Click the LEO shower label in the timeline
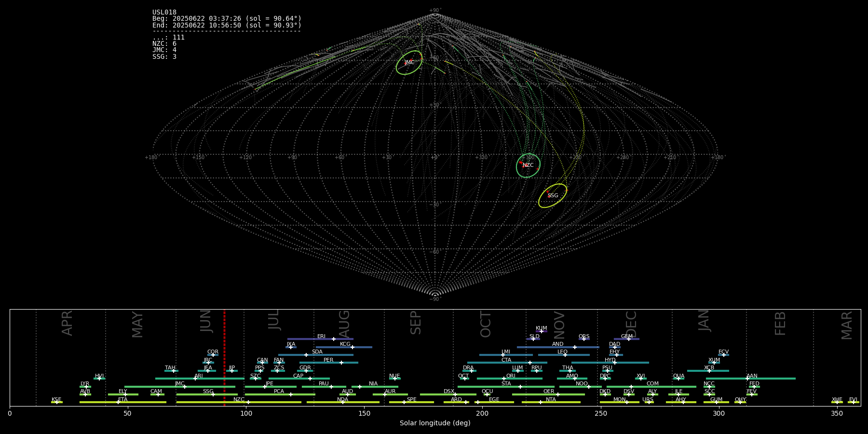Screen dimensions: 868x434 point(562,352)
